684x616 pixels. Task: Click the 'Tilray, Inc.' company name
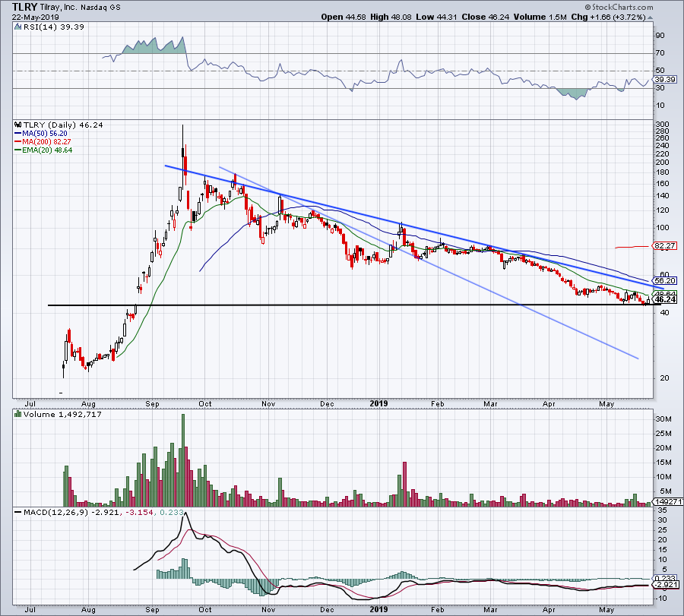point(59,7)
